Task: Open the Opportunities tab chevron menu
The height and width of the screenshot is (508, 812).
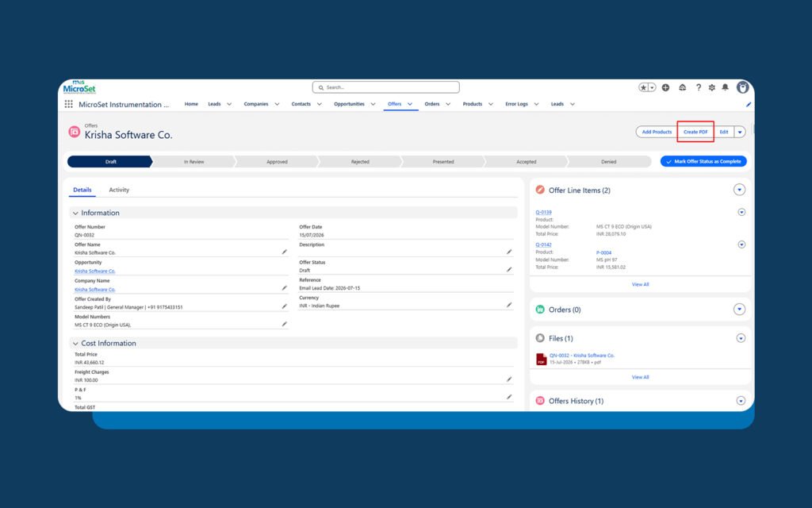Action: coord(373,104)
